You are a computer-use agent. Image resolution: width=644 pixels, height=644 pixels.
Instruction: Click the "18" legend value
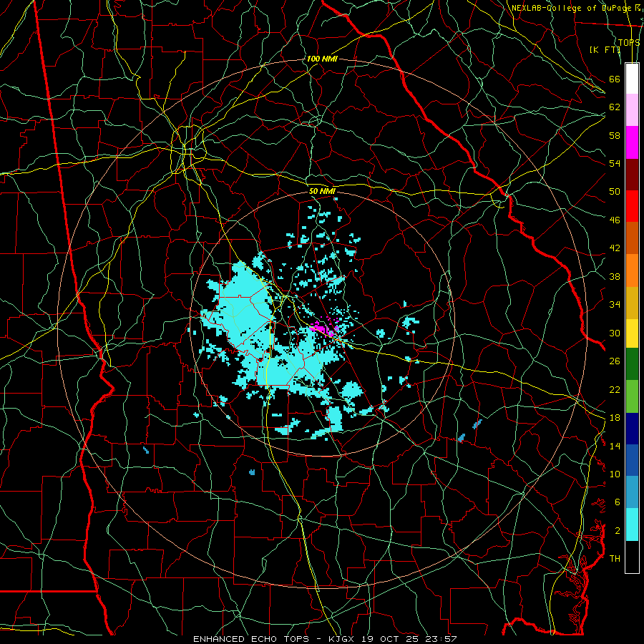615,418
